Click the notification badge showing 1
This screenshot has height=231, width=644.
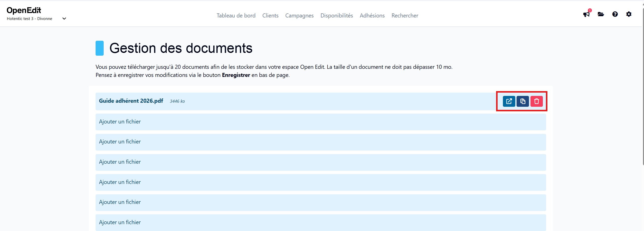pos(589,11)
